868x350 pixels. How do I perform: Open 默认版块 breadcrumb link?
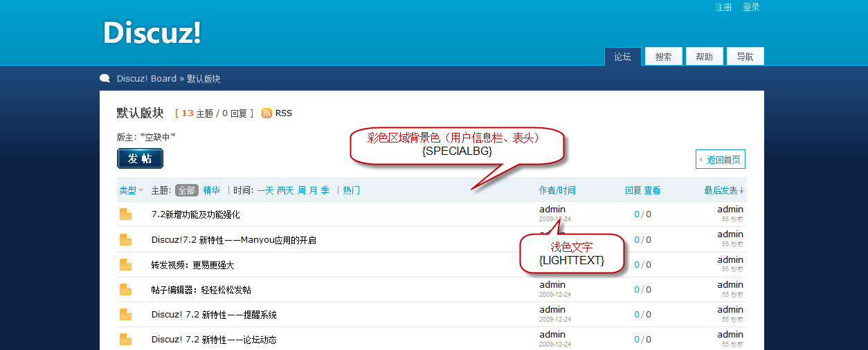tap(204, 78)
